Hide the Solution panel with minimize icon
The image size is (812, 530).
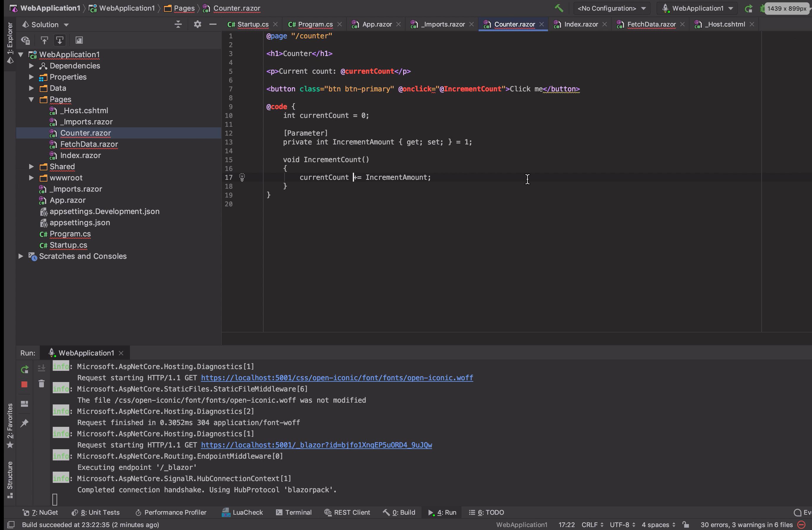click(213, 24)
